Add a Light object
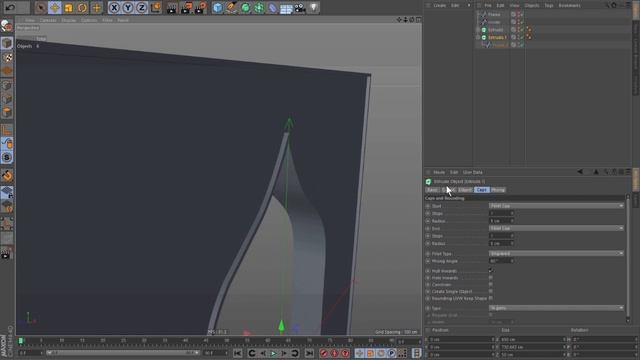 (x=313, y=7)
